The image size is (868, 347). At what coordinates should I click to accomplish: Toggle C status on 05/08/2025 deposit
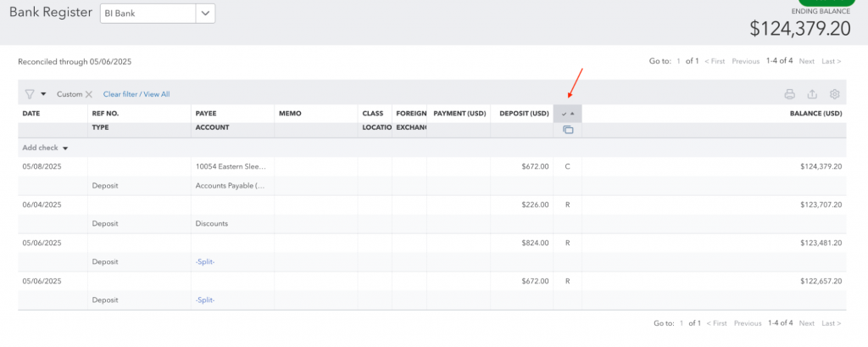click(x=567, y=166)
